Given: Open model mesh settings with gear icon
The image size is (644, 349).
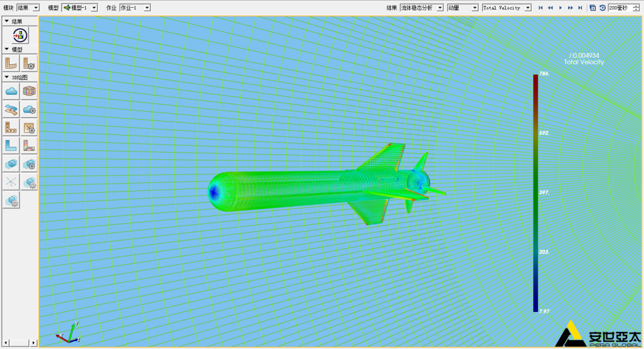Looking at the screenshot, I should [29, 63].
